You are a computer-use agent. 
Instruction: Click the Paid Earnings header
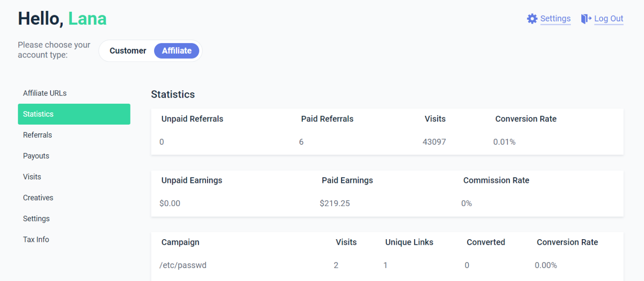point(347,180)
